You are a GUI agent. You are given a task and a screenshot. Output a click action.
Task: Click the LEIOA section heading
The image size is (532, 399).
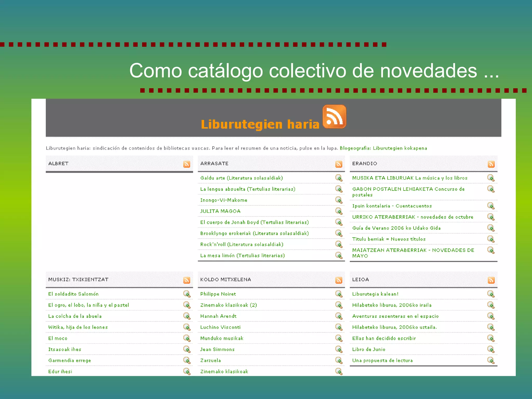pos(360,280)
